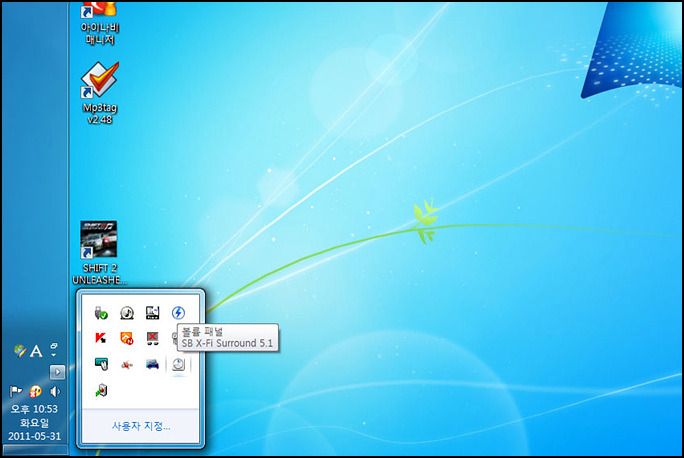
Task: Open the Kaspersky red K tray icon
Action: coord(101,338)
